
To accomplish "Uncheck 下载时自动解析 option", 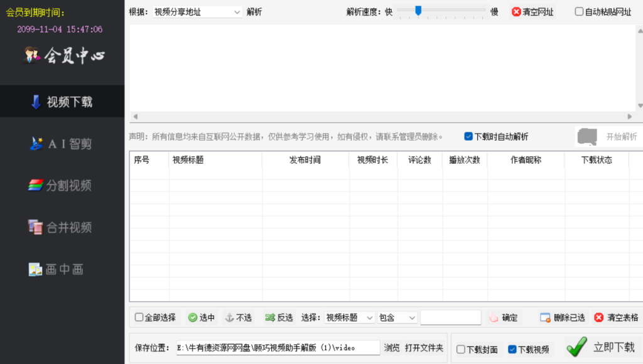I will point(468,136).
